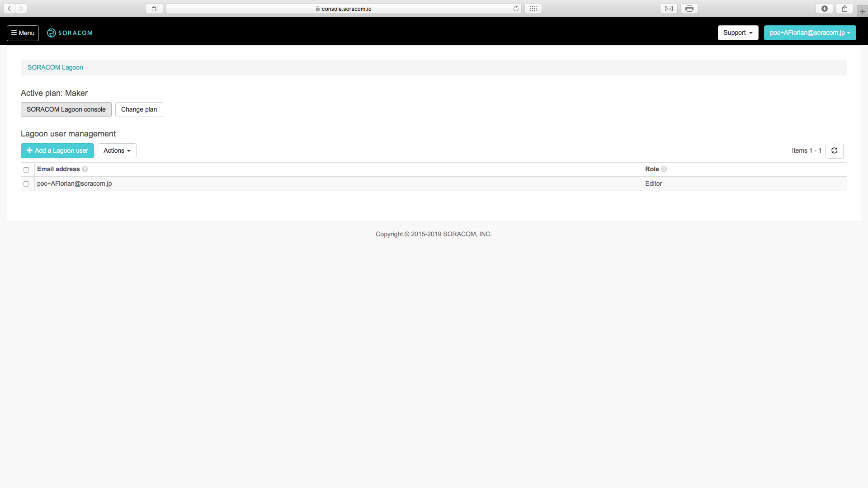Click the browser reload icon in address bar

[x=516, y=9]
